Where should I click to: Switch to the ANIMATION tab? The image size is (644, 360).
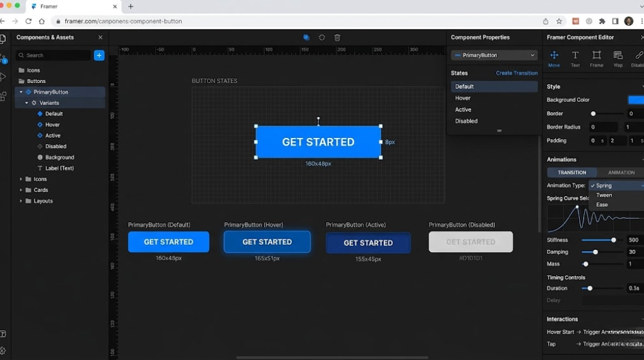point(621,172)
